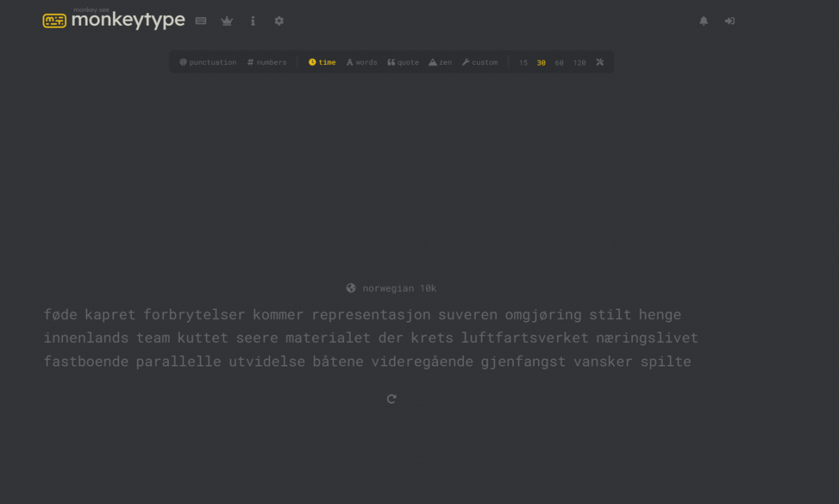Select the 15 second duration
The height and width of the screenshot is (504, 839).
pos(523,62)
